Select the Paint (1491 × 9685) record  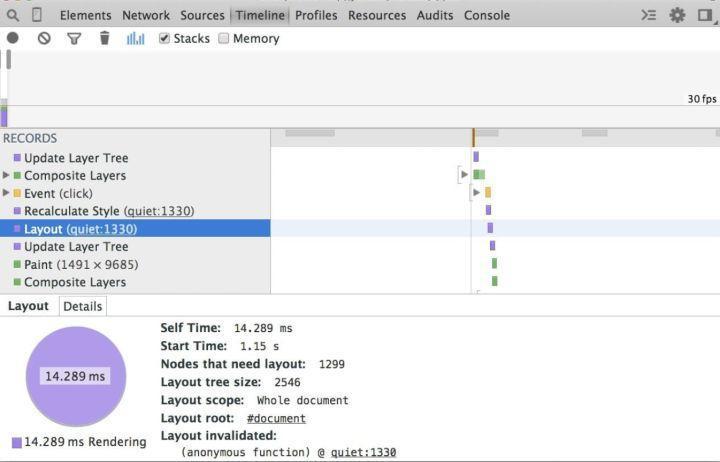(135, 265)
